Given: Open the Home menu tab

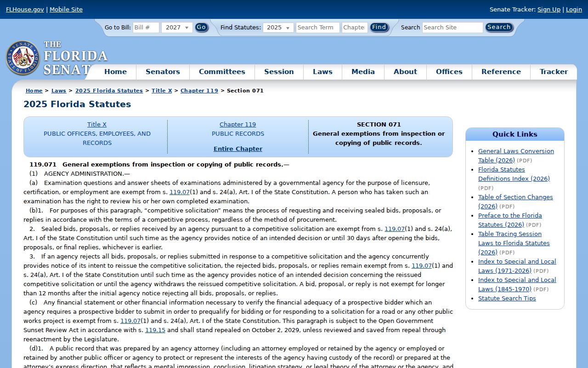Looking at the screenshot, I should (x=115, y=72).
